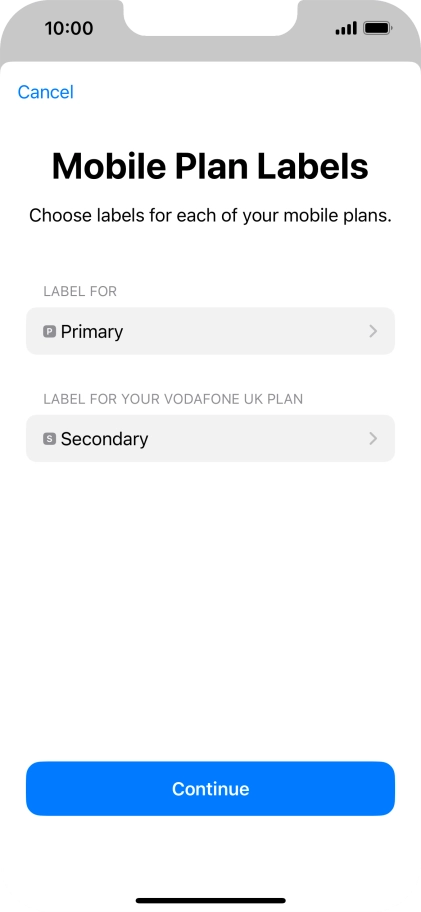Open the Primary label row

click(210, 331)
